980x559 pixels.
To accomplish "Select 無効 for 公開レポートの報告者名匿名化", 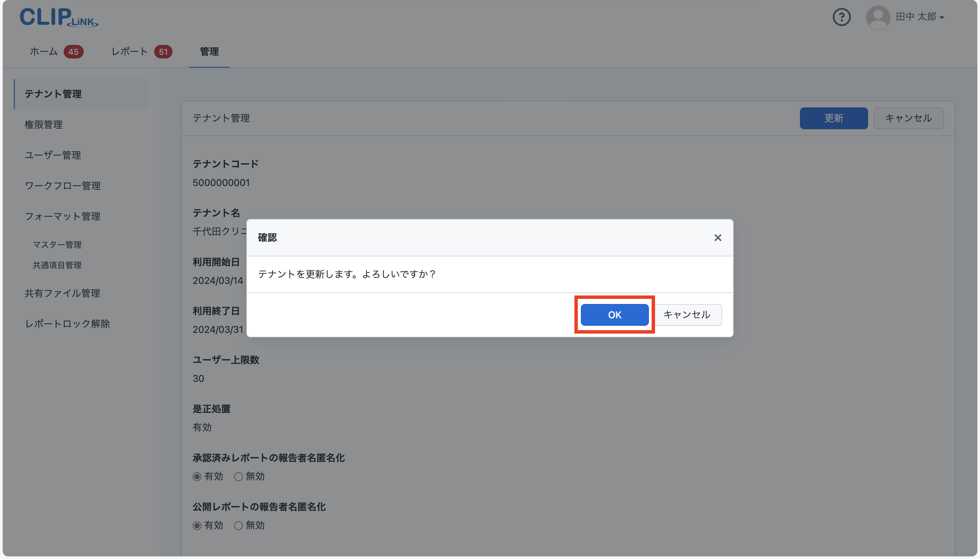I will (x=239, y=526).
